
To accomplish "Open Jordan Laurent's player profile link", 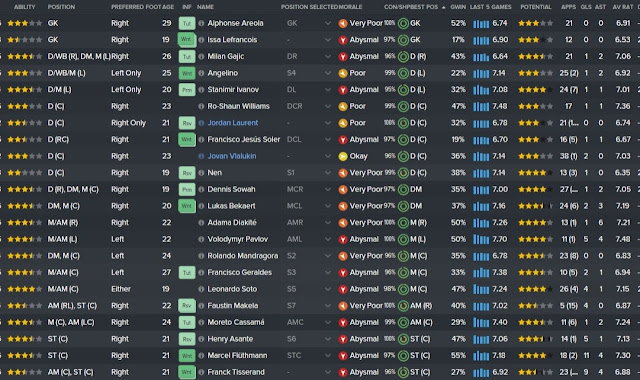I will [233, 123].
